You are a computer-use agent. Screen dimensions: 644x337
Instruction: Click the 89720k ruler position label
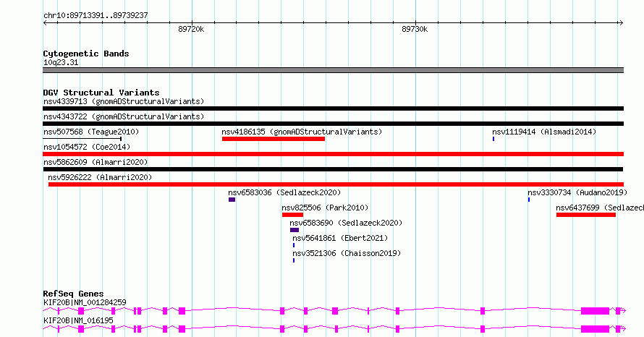(x=191, y=29)
